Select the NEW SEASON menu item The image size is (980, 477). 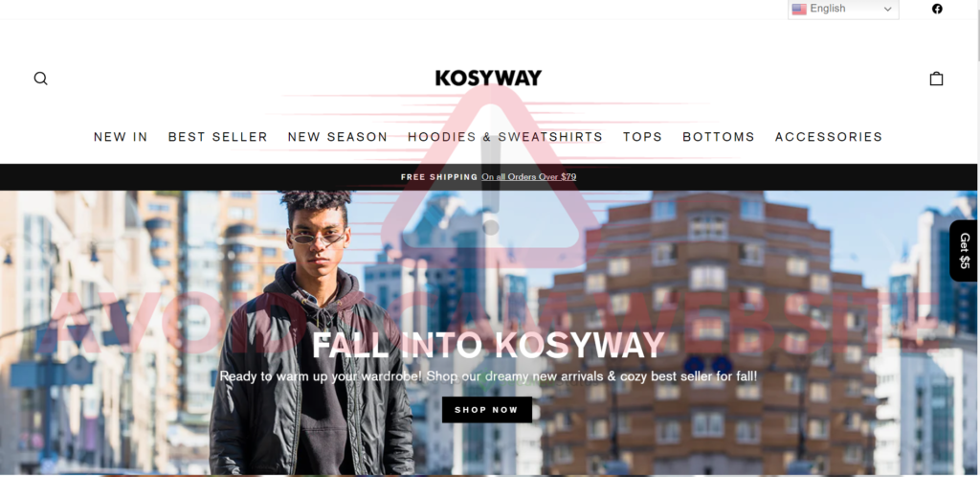[x=338, y=137]
